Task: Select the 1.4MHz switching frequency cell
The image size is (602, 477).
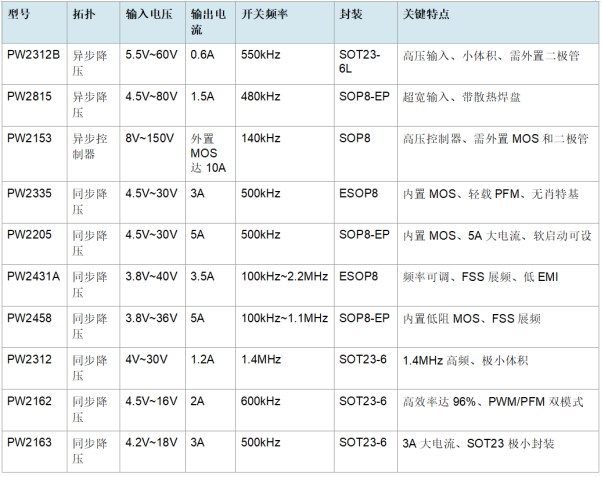Action: tap(285, 368)
